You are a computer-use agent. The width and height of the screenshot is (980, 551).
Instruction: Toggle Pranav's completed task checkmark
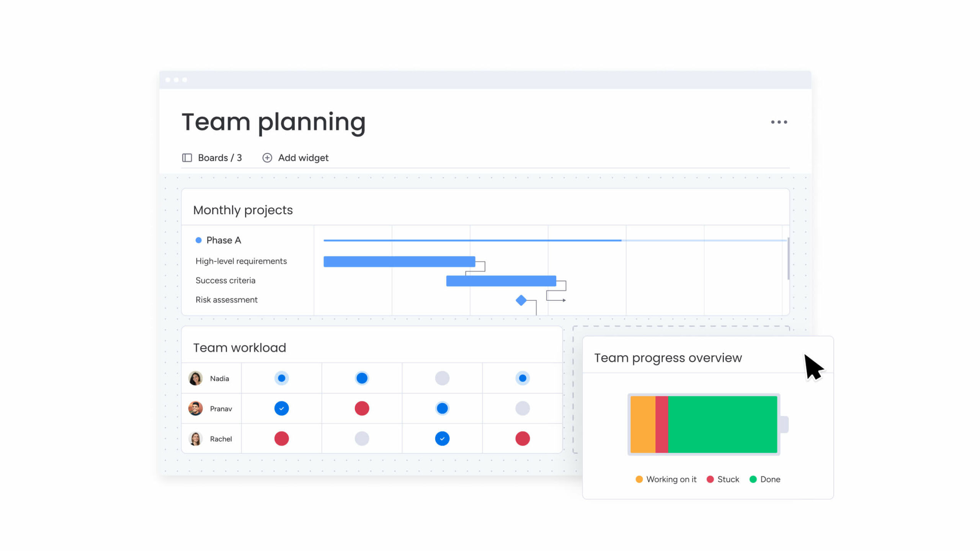[281, 408]
